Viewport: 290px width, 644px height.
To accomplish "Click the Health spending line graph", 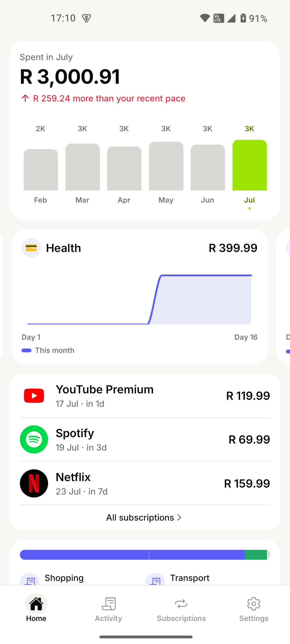I will tap(139, 299).
